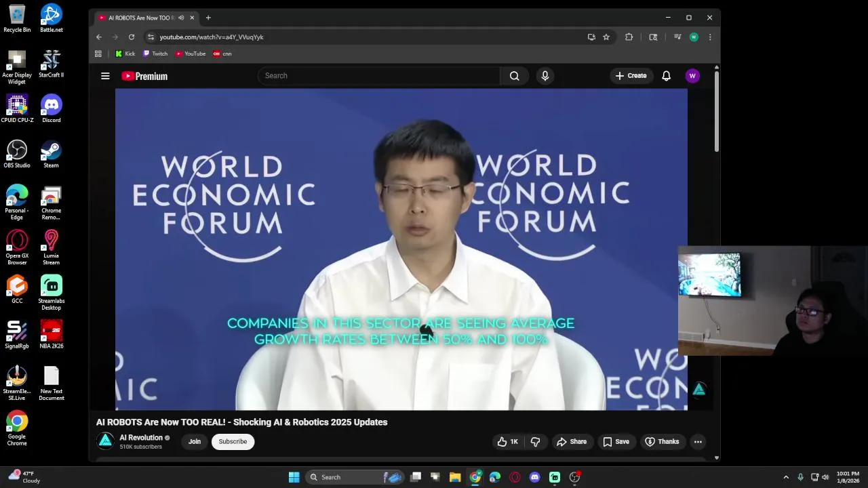Open Streamlabs Desktop shortcut
The image size is (868, 488).
point(51,293)
